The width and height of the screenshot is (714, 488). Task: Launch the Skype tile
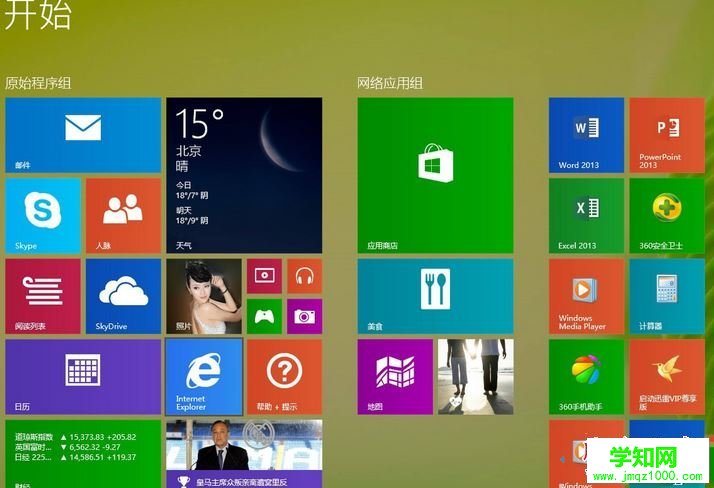click(x=43, y=216)
